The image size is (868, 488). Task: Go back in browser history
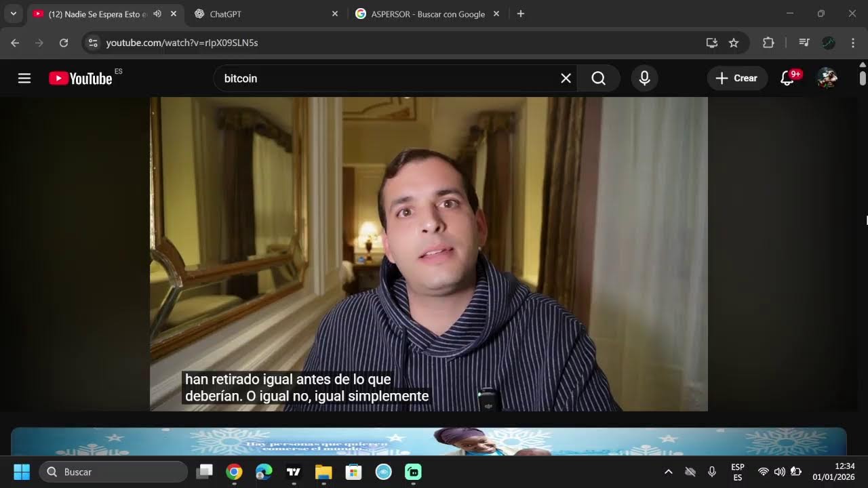[x=15, y=43]
